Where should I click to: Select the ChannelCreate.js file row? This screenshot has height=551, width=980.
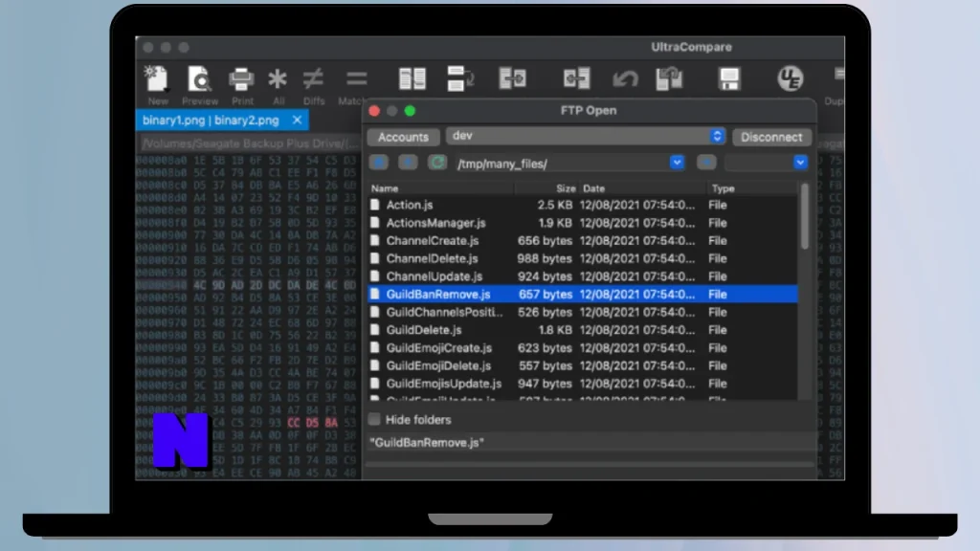[x=583, y=240]
